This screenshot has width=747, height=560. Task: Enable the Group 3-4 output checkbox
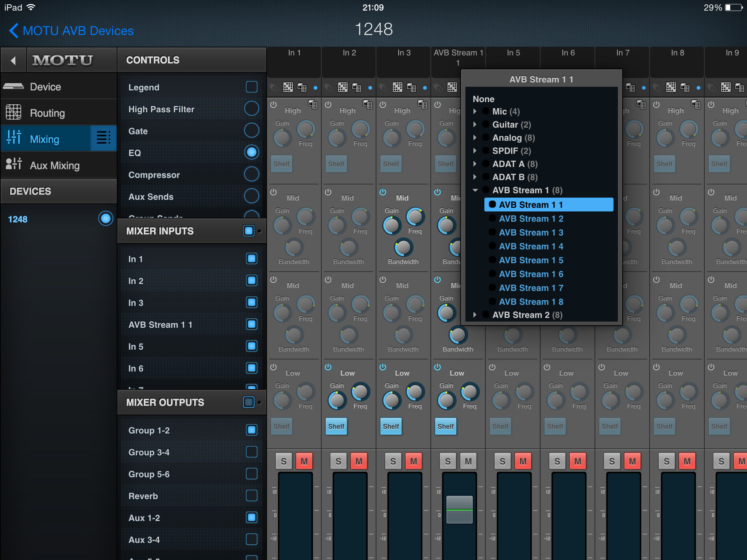tap(252, 452)
